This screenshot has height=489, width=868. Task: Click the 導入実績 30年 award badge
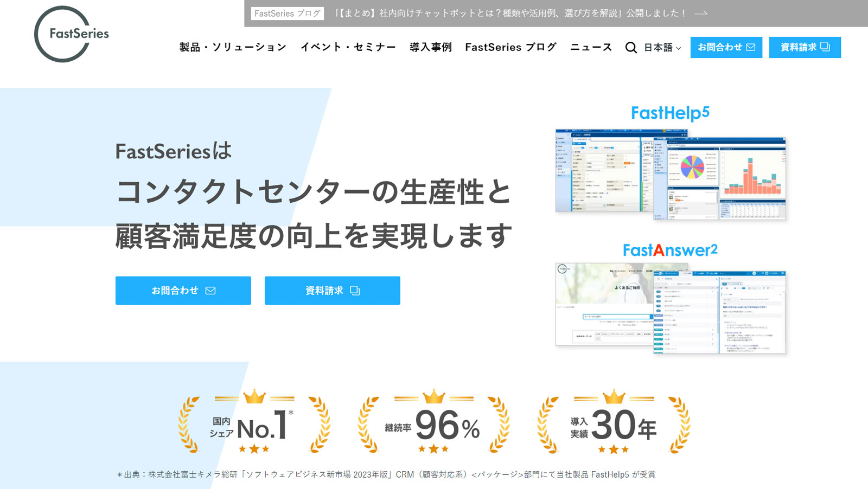(x=614, y=422)
